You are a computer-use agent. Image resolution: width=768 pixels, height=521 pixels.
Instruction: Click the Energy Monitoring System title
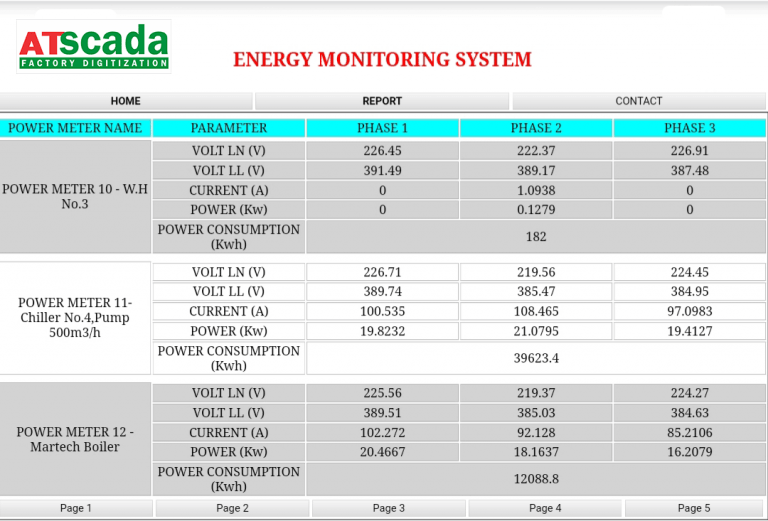382,60
